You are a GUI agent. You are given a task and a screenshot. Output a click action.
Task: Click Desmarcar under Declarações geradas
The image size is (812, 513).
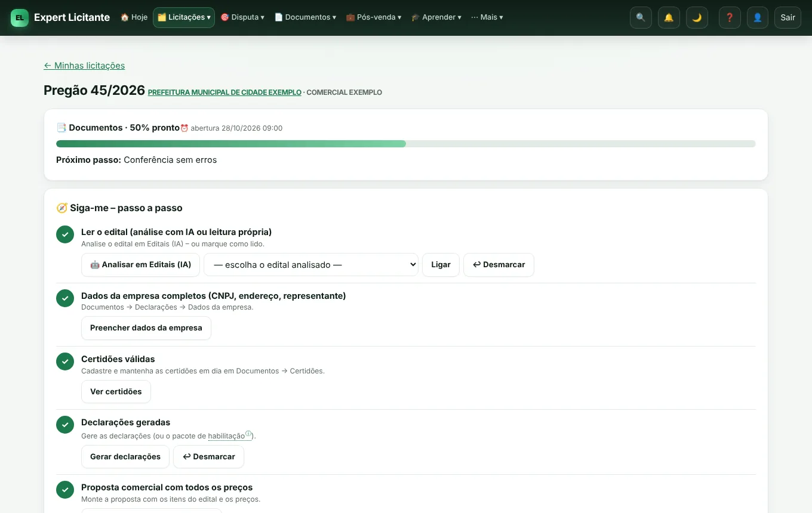coord(208,457)
